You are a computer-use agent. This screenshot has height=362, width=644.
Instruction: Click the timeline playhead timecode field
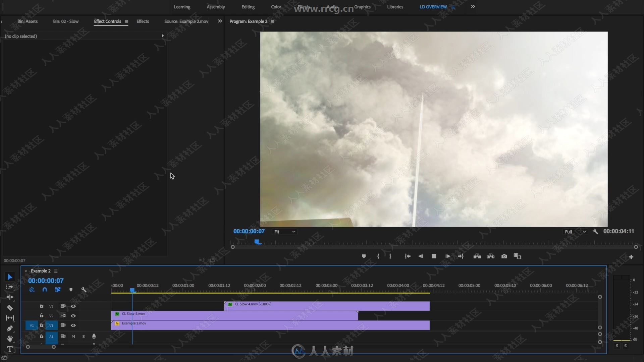46,281
